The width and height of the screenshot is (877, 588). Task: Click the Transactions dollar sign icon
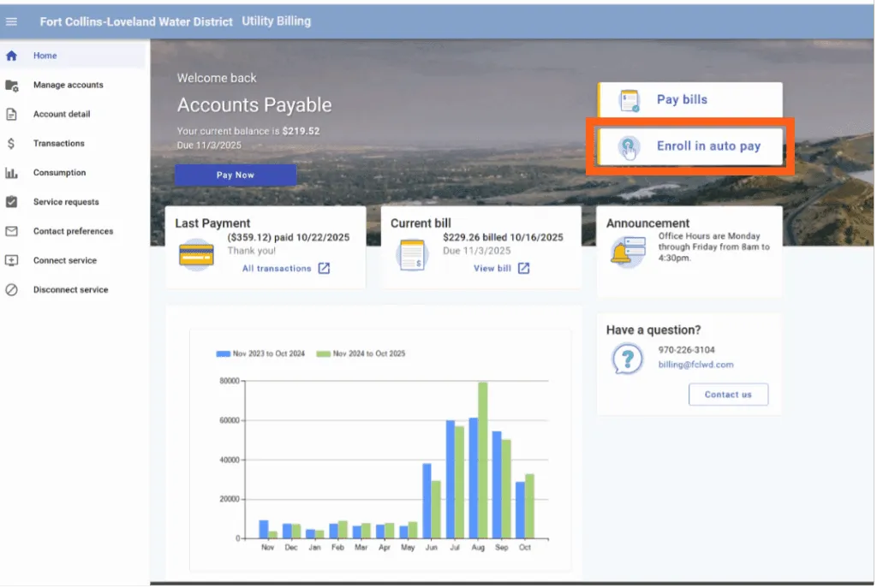12,144
